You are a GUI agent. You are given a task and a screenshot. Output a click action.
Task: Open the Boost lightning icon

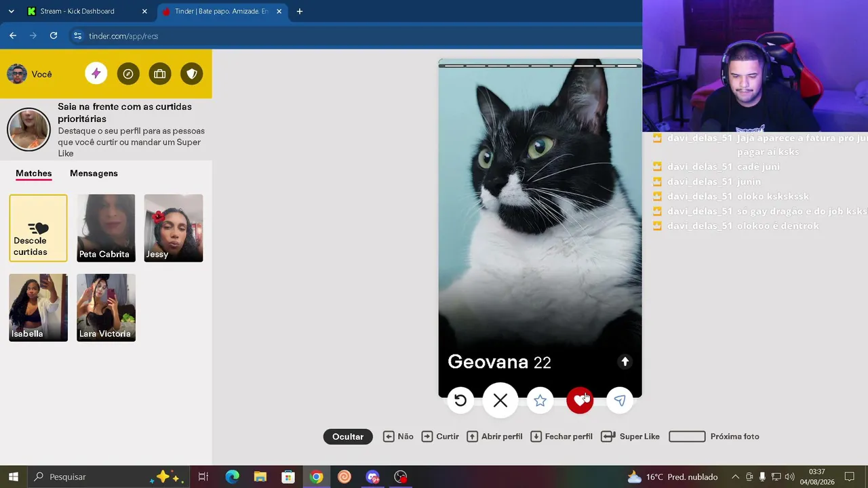coord(96,74)
